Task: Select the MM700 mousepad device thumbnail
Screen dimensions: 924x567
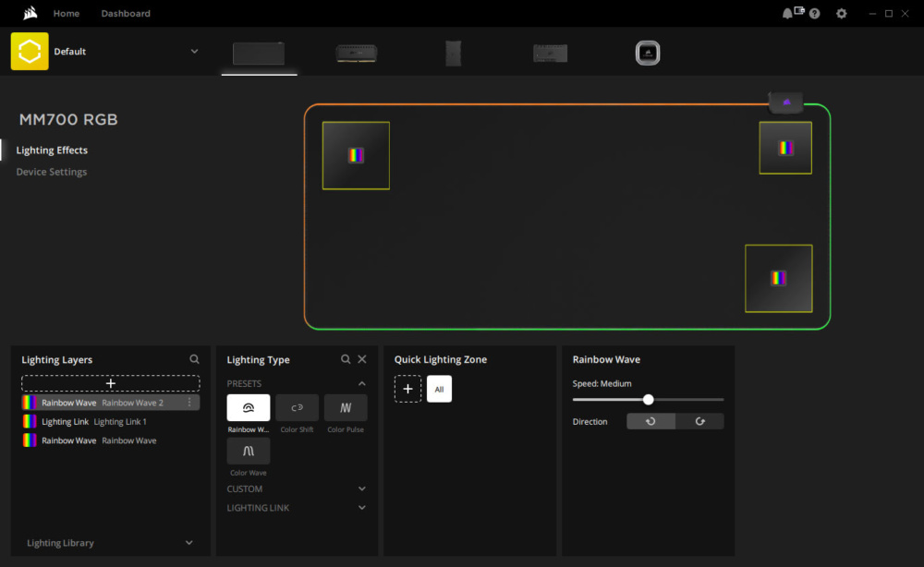Action: coord(259,54)
